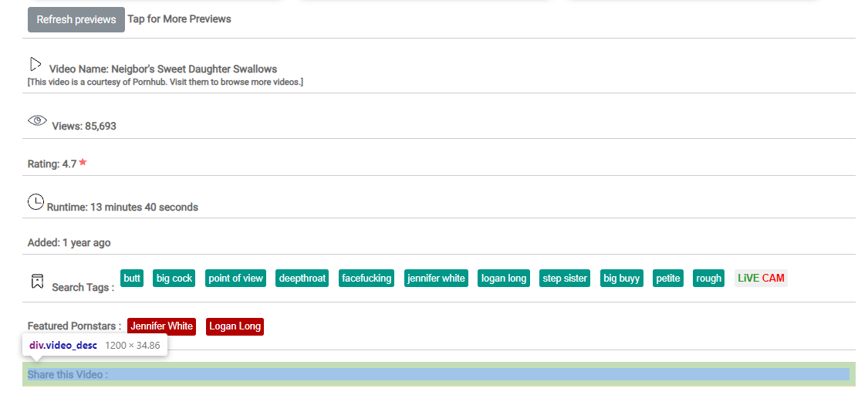Click the bookmark icon beside Search Tags
Image resolution: width=868 pixels, height=402 pixels.
tap(37, 281)
